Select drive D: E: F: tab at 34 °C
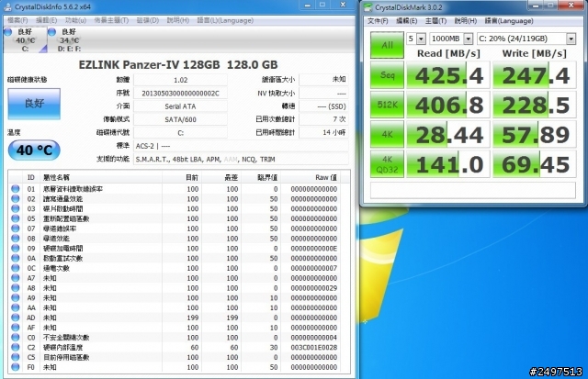 click(69, 40)
